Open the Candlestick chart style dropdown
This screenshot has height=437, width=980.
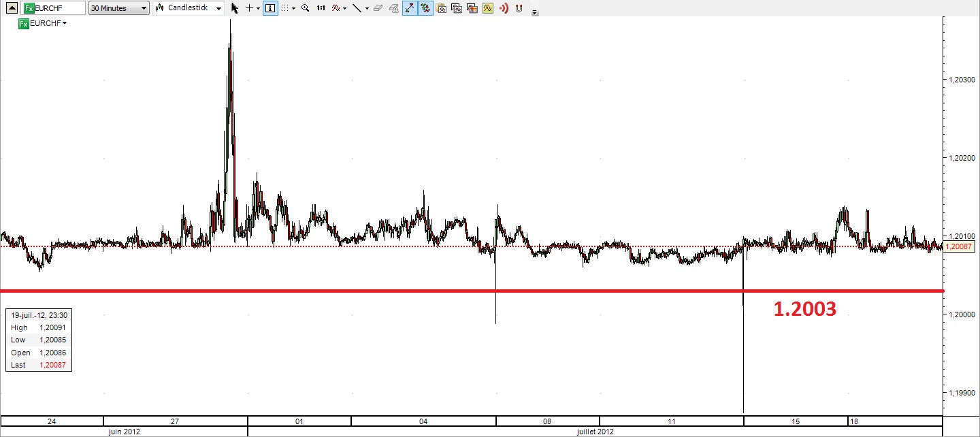[x=189, y=8]
